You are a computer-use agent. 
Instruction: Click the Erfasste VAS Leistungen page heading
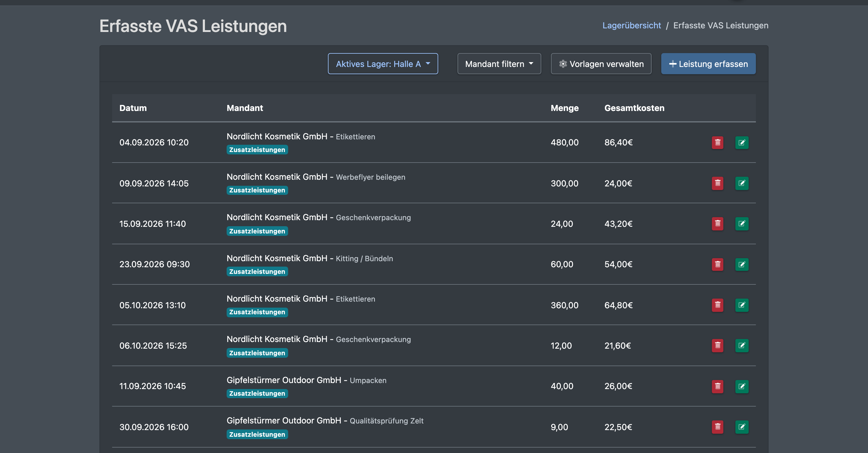pyautogui.click(x=193, y=26)
